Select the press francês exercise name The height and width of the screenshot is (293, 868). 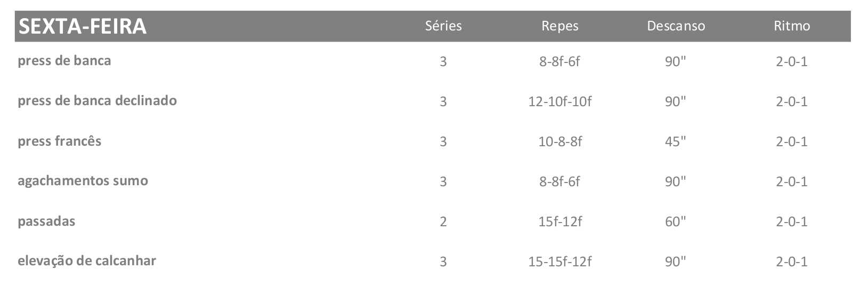[x=59, y=141]
